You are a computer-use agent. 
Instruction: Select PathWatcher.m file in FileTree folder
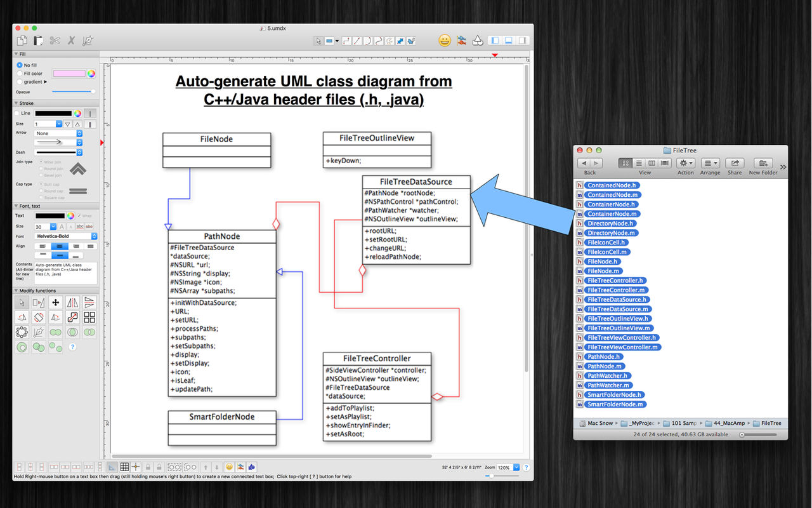pos(608,385)
